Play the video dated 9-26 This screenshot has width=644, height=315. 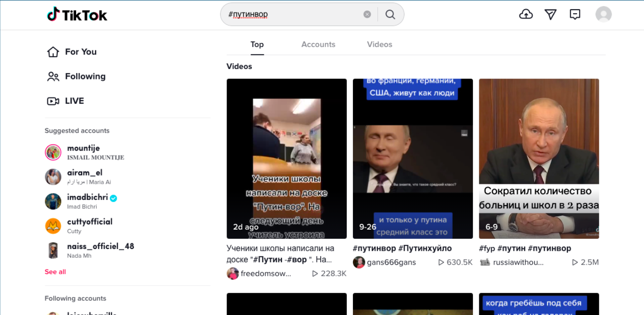413,158
